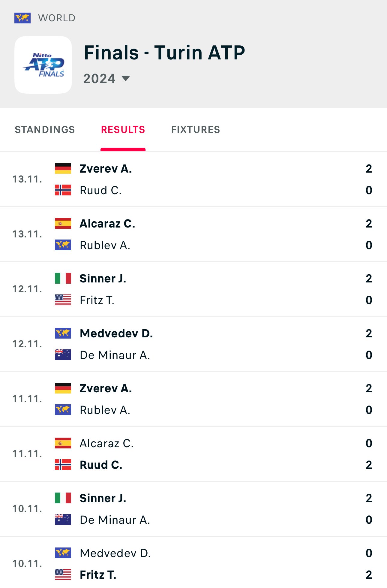The image size is (387, 588).
Task: Open Ruud C. winner name on 11.11.
Action: (101, 465)
